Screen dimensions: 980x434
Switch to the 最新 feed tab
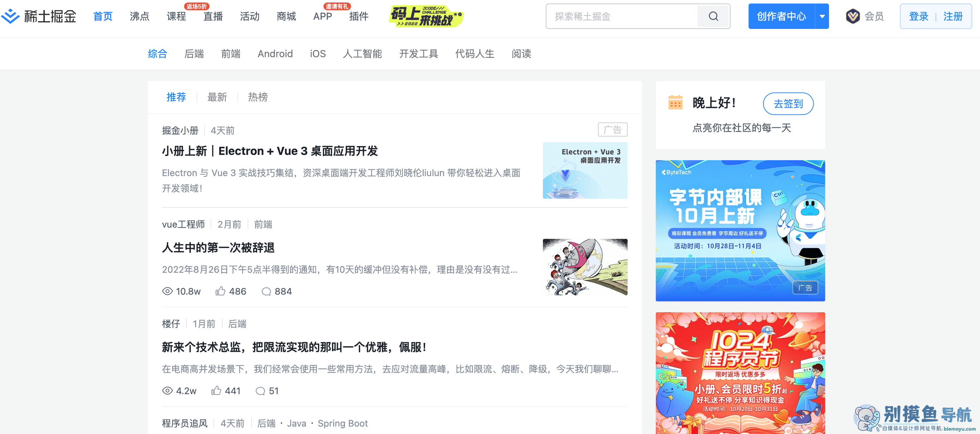click(x=217, y=97)
